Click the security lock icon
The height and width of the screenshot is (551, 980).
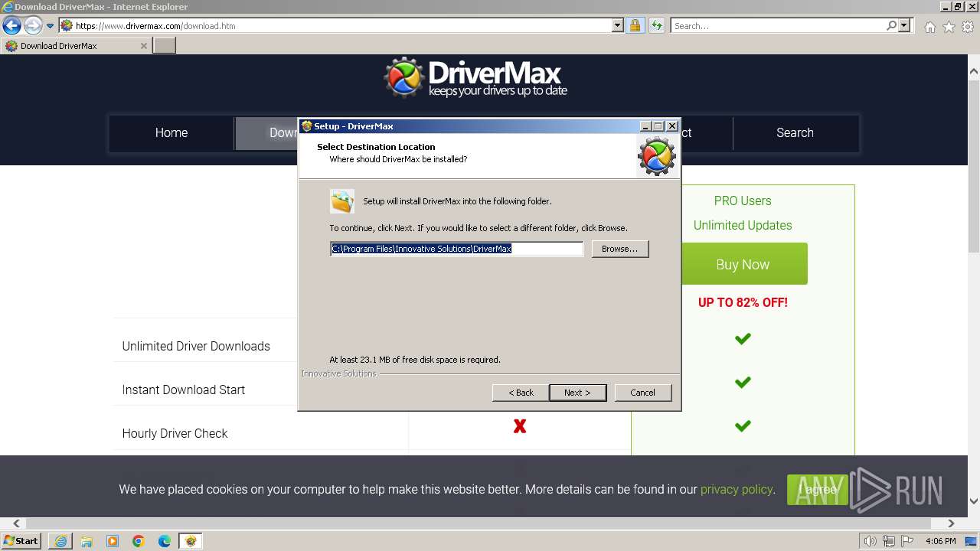point(635,26)
